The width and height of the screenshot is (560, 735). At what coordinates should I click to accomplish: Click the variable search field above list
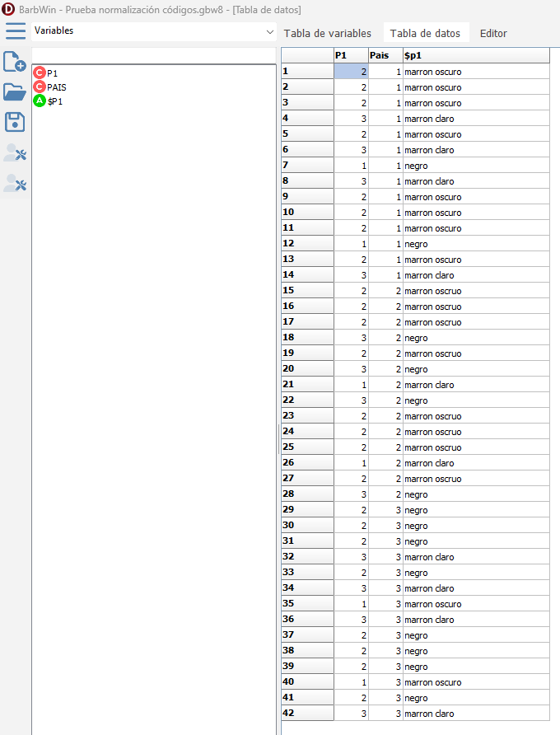pos(153,55)
